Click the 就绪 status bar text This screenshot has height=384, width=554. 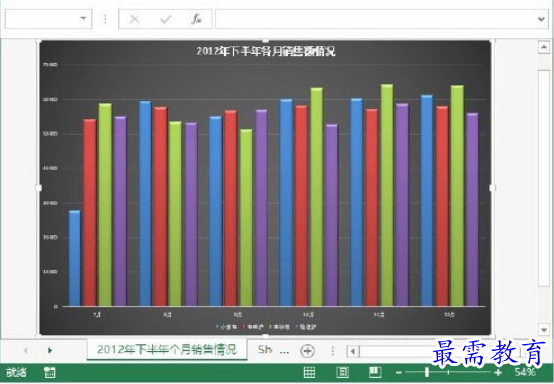point(16,372)
